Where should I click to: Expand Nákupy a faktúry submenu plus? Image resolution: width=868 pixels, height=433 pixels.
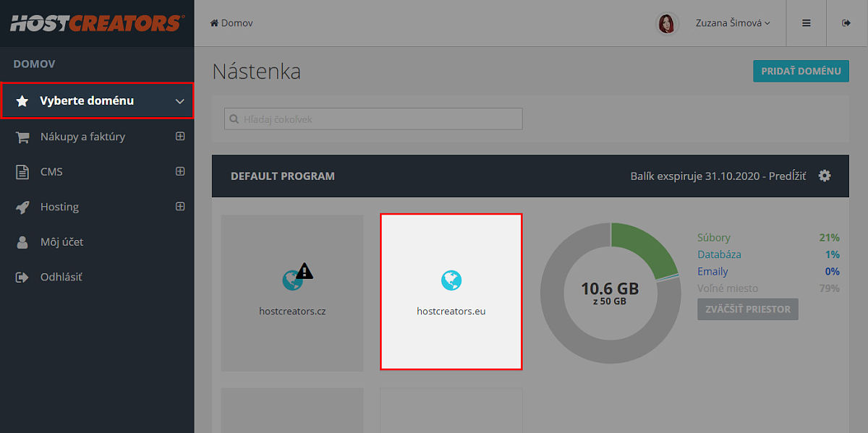(180, 136)
